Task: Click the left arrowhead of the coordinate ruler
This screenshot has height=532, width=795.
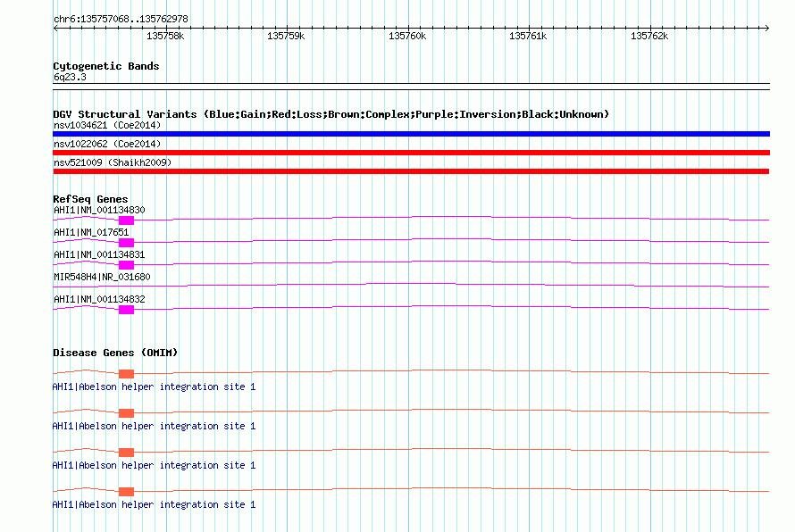Action: click(55, 29)
